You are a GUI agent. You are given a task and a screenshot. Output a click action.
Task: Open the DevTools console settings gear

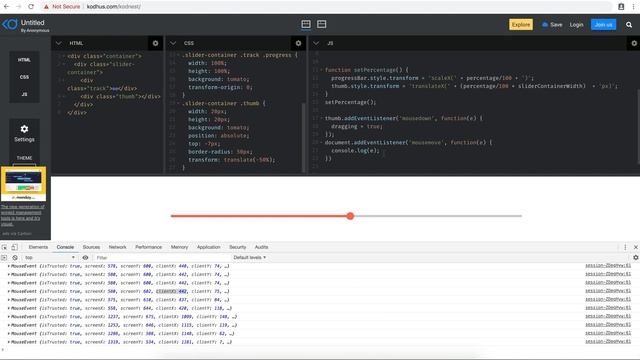pos(636,258)
